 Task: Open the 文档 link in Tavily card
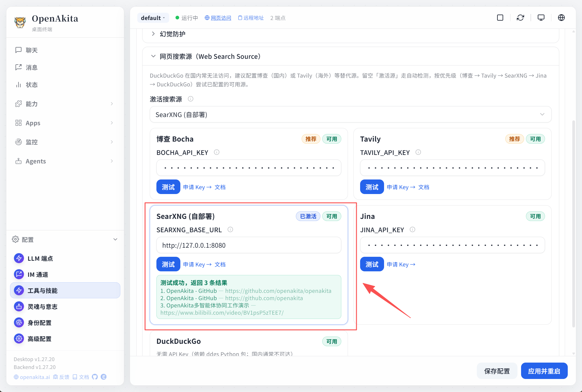424,187
